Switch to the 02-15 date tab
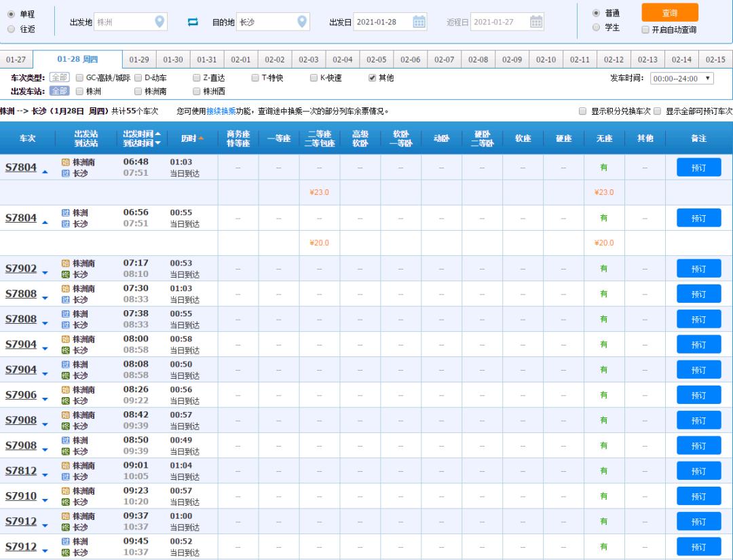733x560 pixels. click(x=716, y=59)
